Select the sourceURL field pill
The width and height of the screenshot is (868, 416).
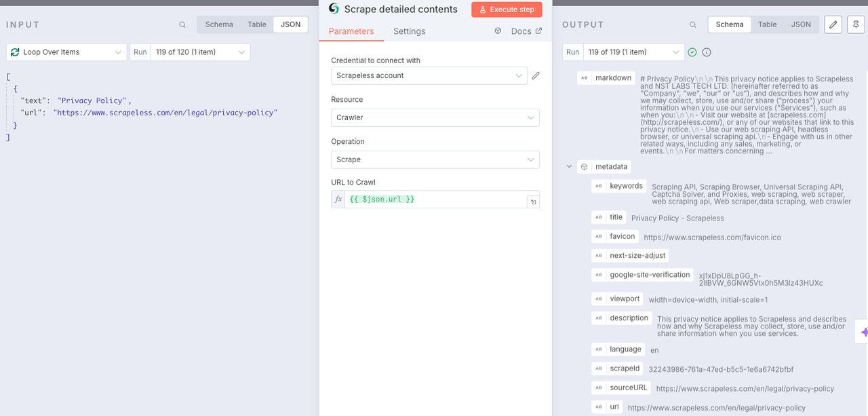pyautogui.click(x=621, y=387)
